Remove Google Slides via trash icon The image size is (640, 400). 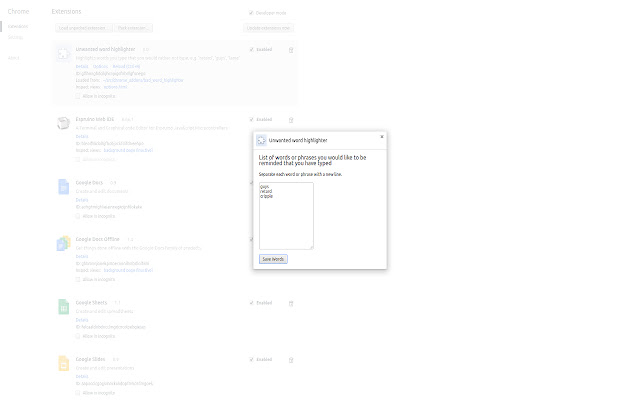pos(291,360)
